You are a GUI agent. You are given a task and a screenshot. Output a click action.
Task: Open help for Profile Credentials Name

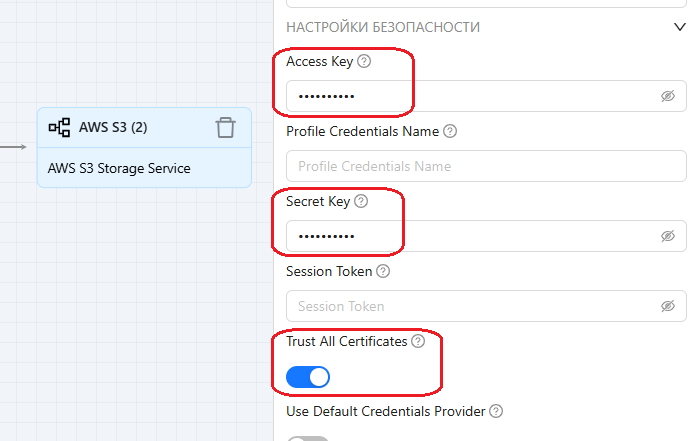coord(450,131)
